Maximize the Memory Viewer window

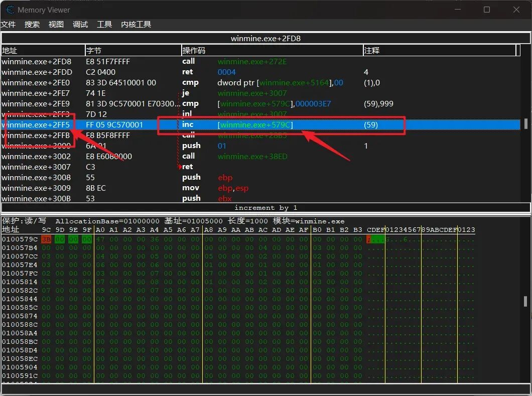pos(486,10)
